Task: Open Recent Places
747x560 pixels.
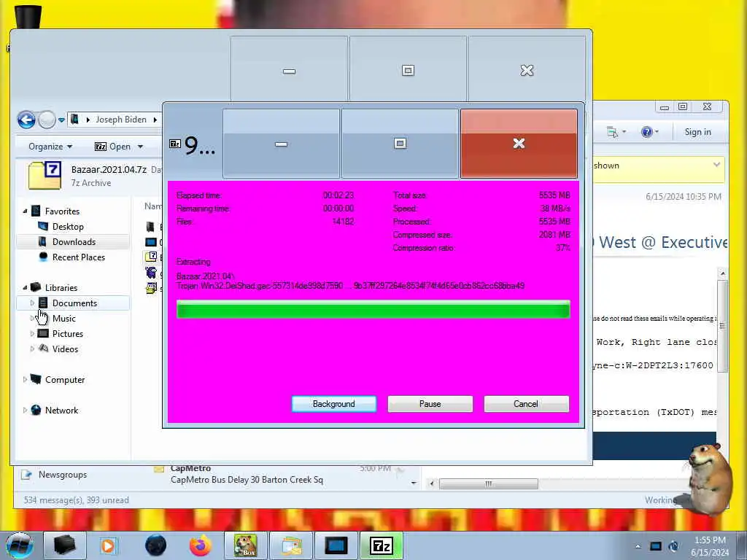Action: click(79, 257)
